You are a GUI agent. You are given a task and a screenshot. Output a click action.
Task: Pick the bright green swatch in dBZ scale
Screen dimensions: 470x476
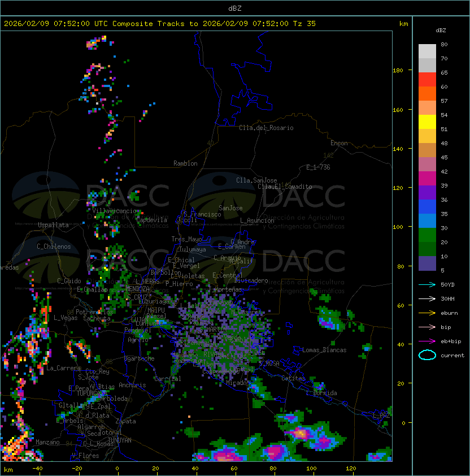427,235
